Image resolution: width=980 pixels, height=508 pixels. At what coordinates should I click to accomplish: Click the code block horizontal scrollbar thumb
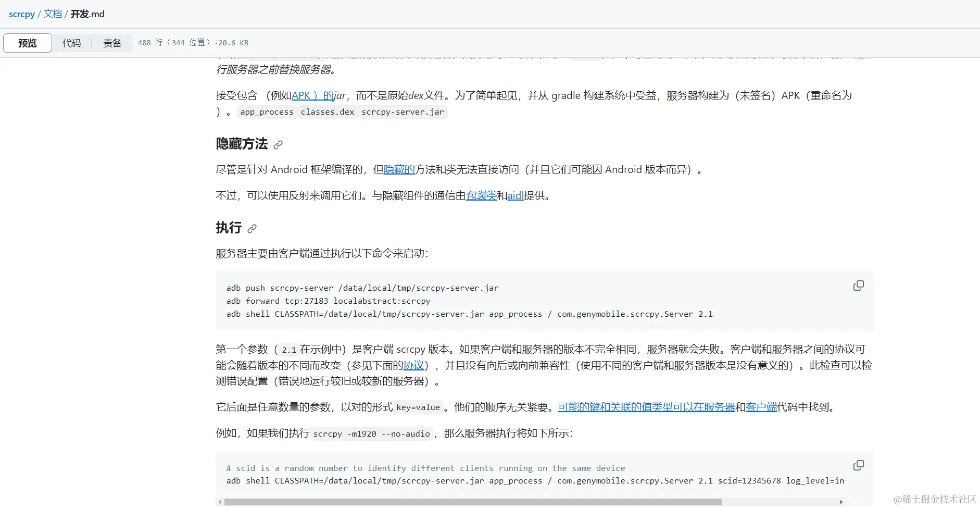(x=473, y=502)
